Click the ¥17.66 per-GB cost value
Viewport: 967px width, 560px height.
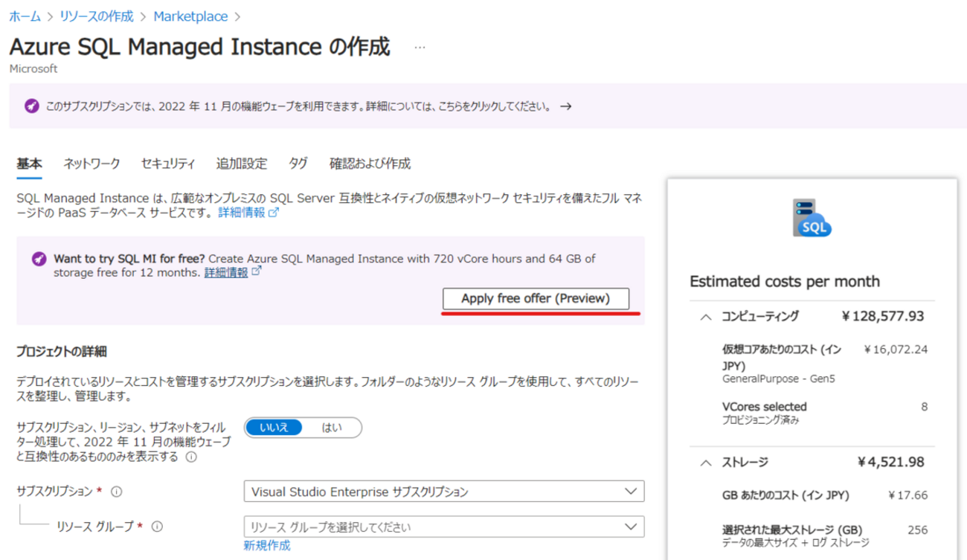908,495
